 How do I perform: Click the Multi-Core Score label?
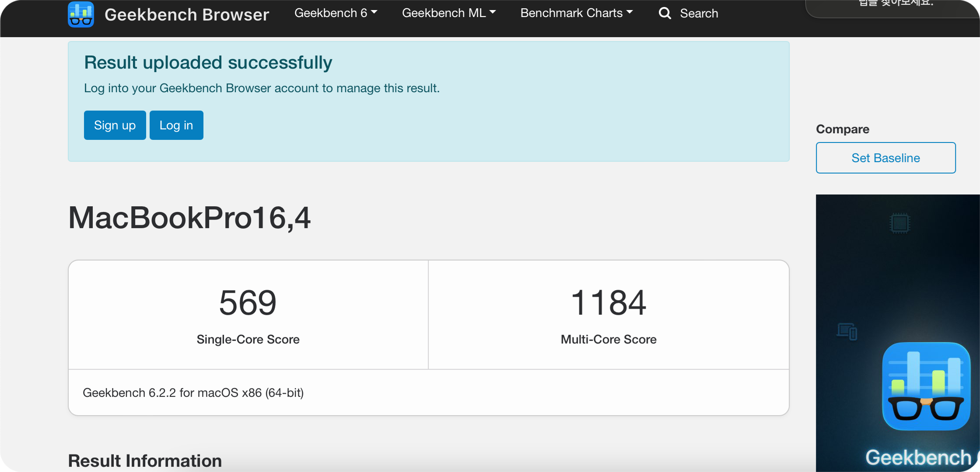[609, 340]
